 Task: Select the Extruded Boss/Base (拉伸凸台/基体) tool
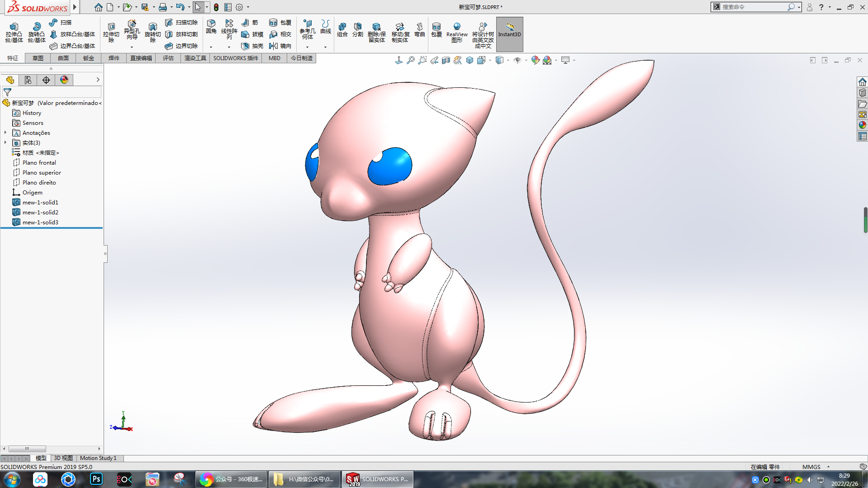[14, 32]
